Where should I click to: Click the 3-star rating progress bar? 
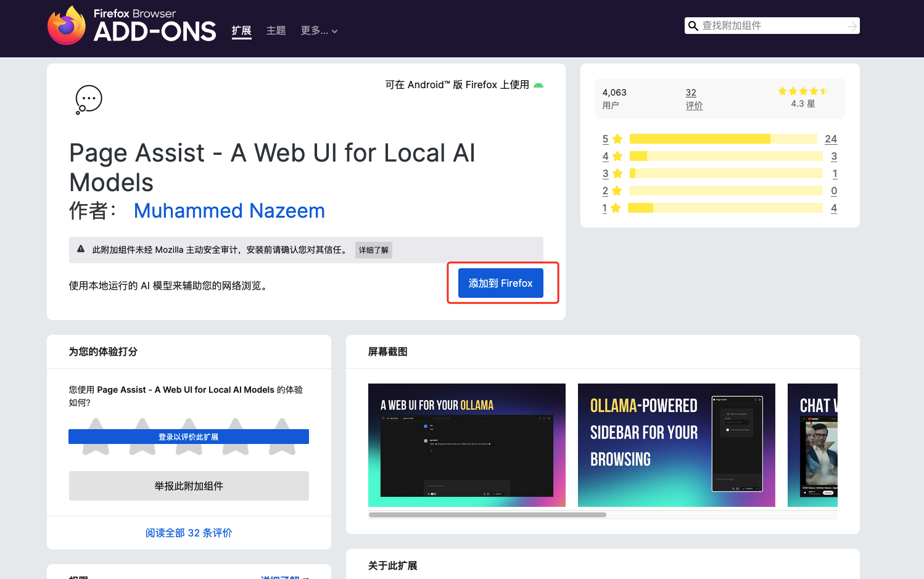(726, 173)
